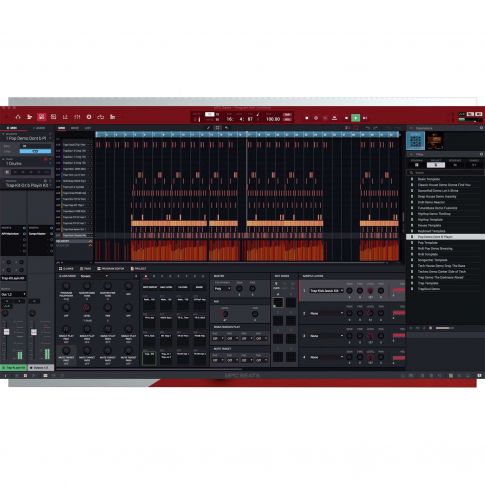Open sample layer 1 Trap Kick dropdown
The image size is (485, 485).
tap(326, 291)
